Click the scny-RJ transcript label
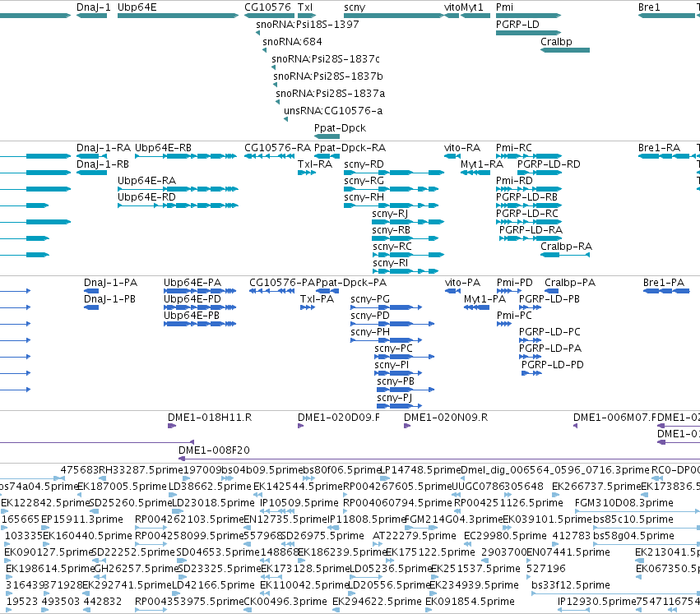 click(390, 214)
